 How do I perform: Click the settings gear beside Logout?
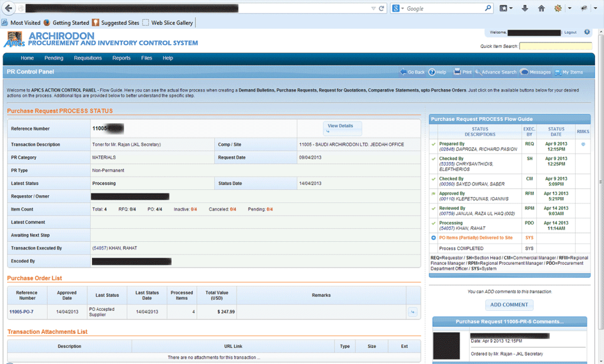coord(587,32)
